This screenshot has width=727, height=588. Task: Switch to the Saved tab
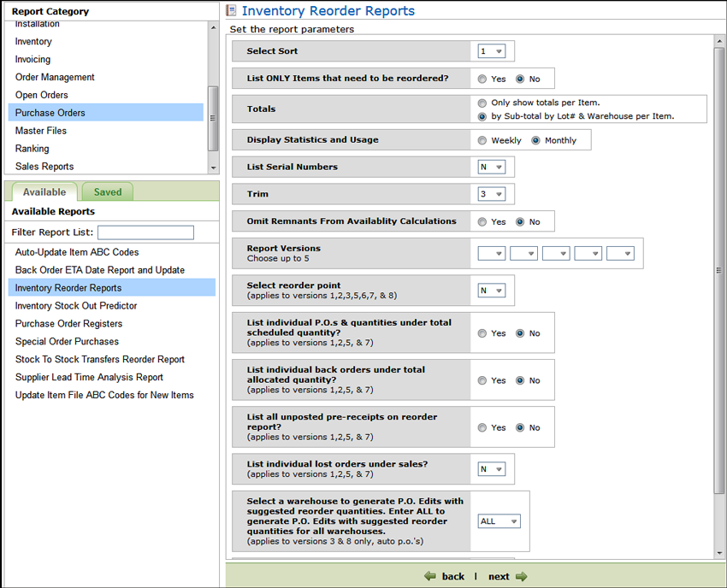(x=108, y=192)
